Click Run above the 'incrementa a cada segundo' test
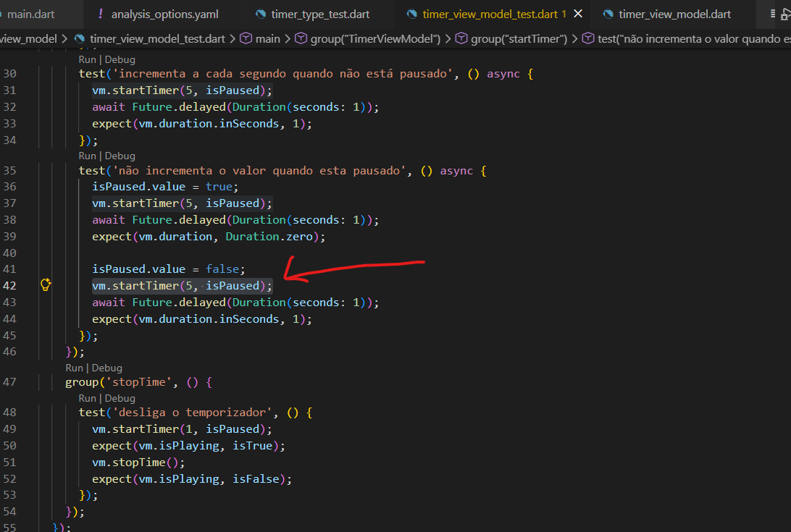 [x=87, y=59]
